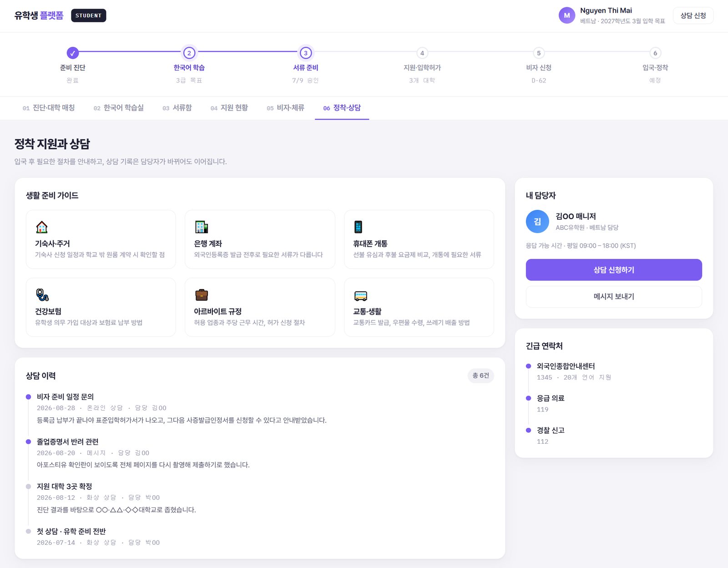Click the 김 manager avatar
This screenshot has height=568, width=728.
[x=537, y=221]
